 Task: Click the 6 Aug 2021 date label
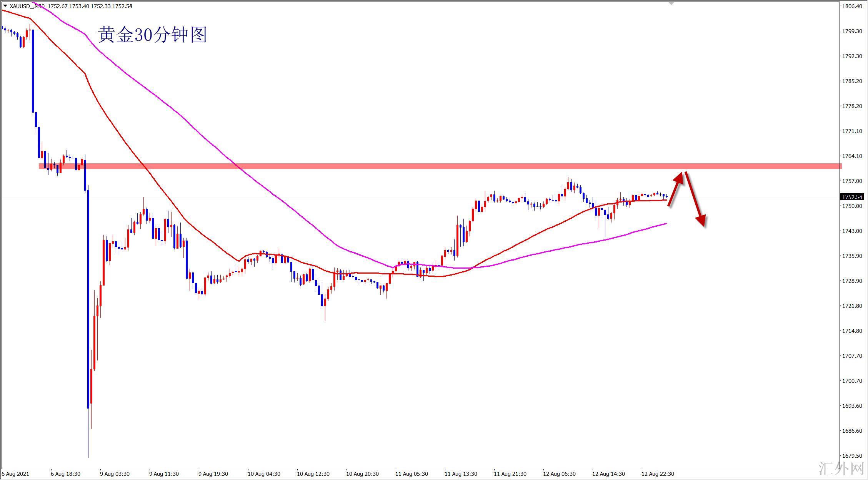click(x=15, y=474)
